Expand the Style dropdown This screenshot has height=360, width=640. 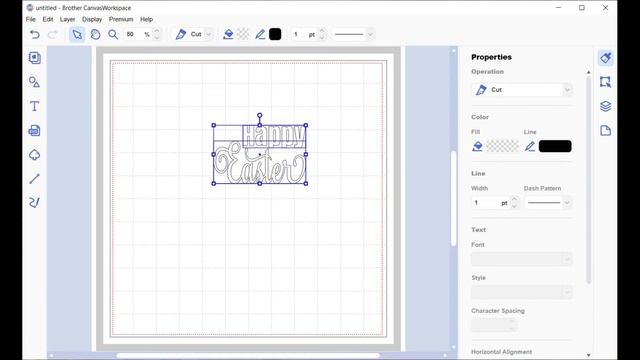click(567, 292)
